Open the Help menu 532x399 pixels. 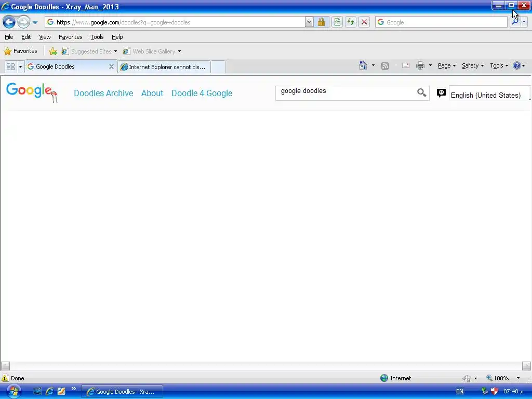tap(117, 37)
